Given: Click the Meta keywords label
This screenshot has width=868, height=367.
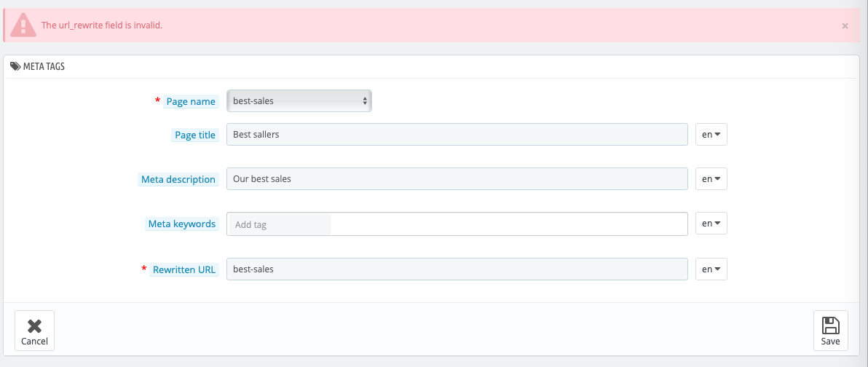Looking at the screenshot, I should pyautogui.click(x=181, y=224).
